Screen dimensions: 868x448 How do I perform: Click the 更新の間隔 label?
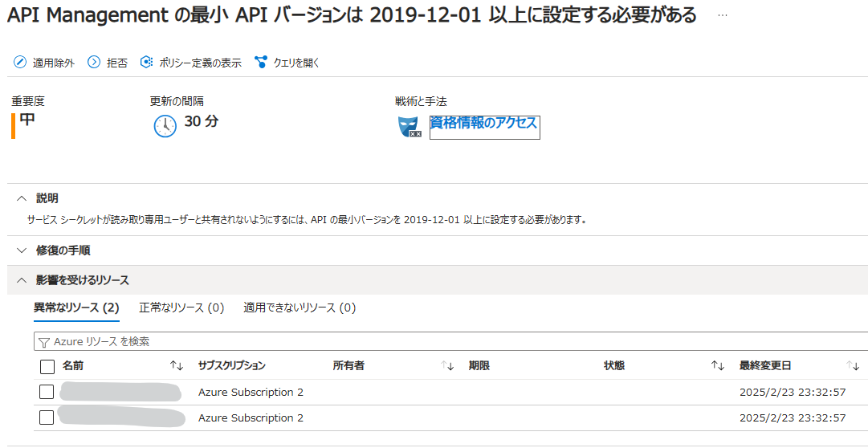point(177,101)
